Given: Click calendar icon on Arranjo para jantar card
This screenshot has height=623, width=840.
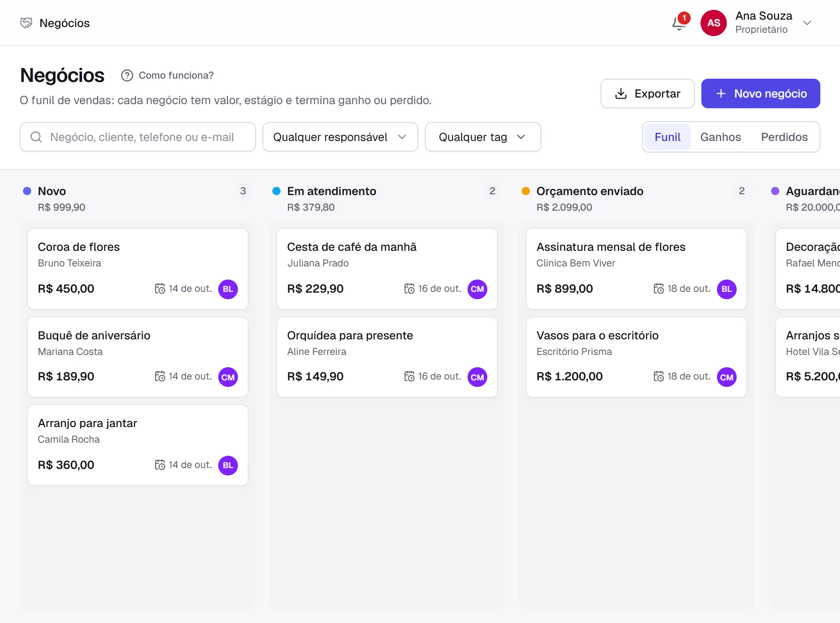Looking at the screenshot, I should (x=160, y=465).
